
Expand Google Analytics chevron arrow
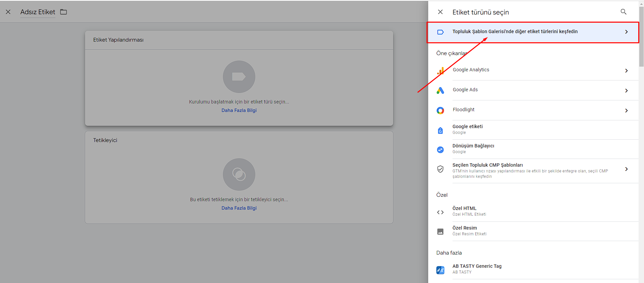pos(626,71)
